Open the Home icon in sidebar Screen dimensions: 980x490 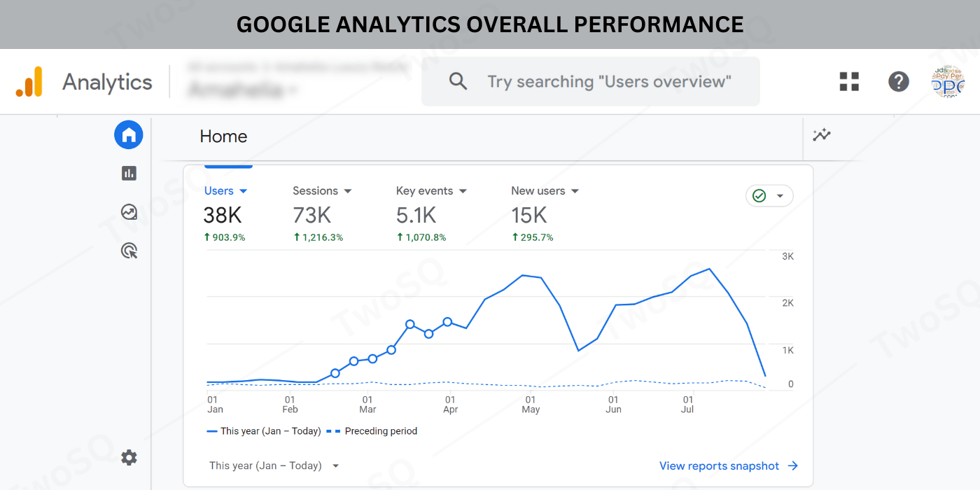129,135
